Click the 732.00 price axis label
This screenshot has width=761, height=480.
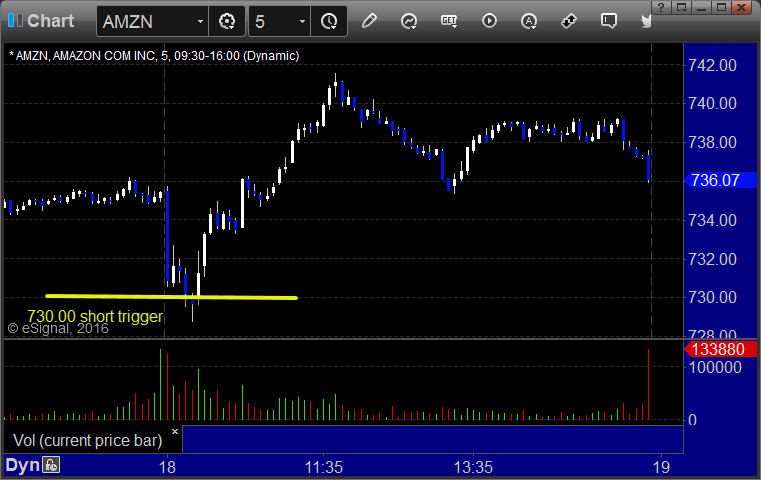(712, 259)
